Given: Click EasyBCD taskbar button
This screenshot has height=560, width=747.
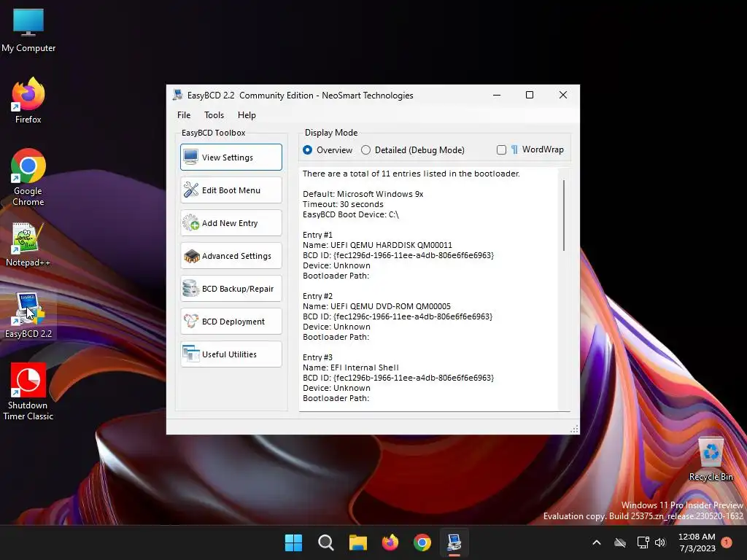Looking at the screenshot, I should (x=454, y=542).
